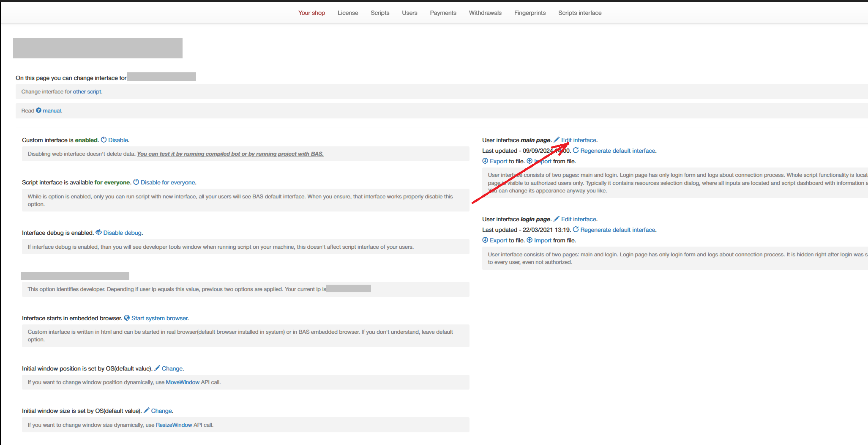This screenshot has height=445, width=868.
Task: Change the initial window size
Action: [161, 411]
